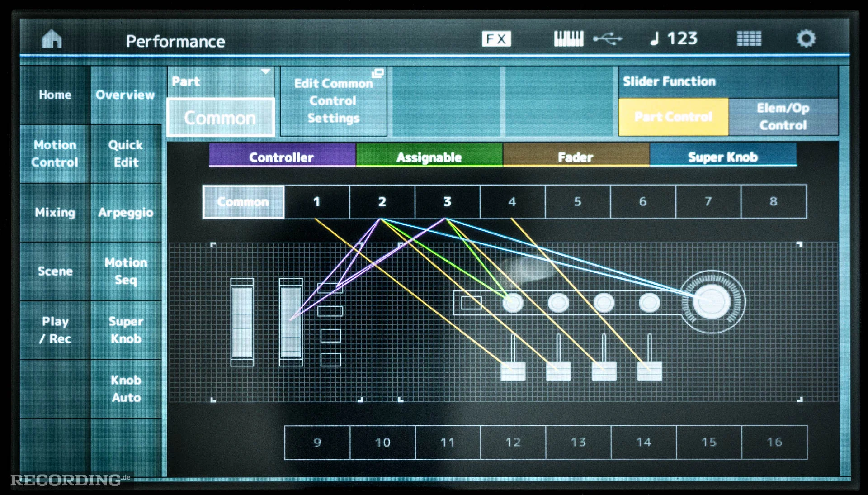Open Utility settings gear icon
This screenshot has width=868, height=495.
pos(806,39)
